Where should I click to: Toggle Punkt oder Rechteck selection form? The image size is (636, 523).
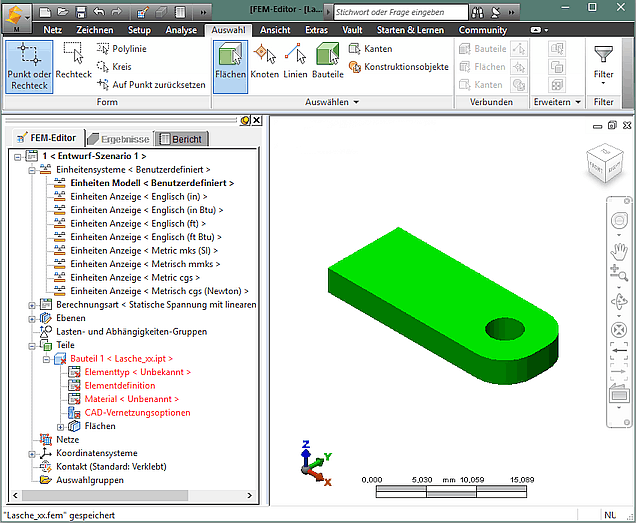tap(26, 66)
